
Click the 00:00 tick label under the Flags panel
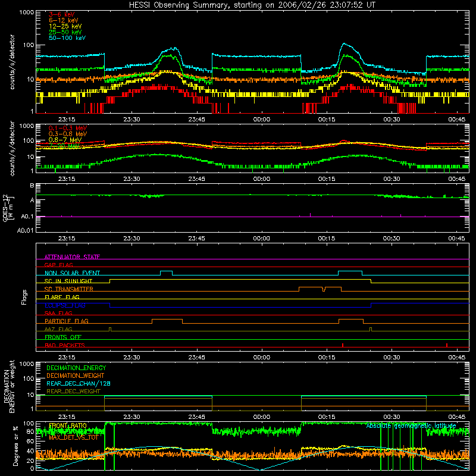tap(261, 358)
